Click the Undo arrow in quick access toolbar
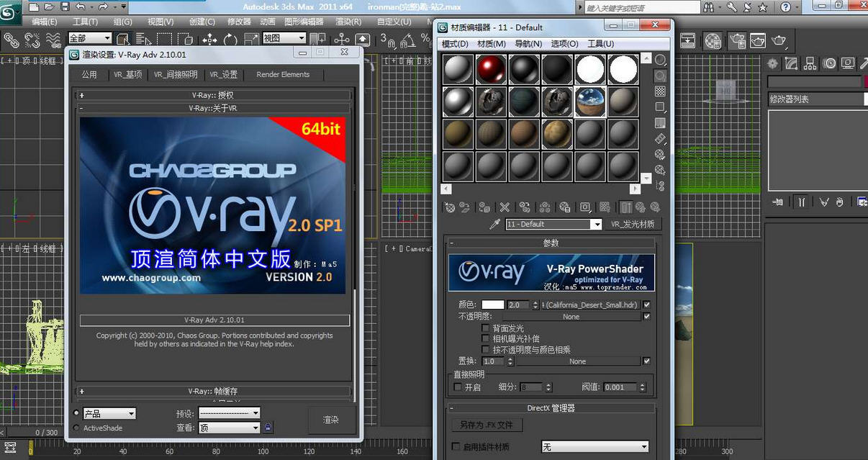 (x=81, y=6)
